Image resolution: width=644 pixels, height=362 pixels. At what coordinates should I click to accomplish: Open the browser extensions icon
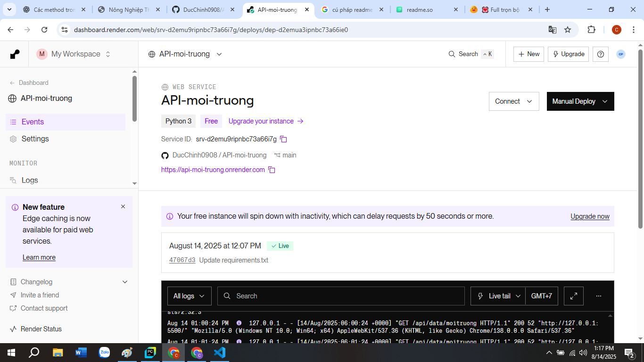point(591,30)
